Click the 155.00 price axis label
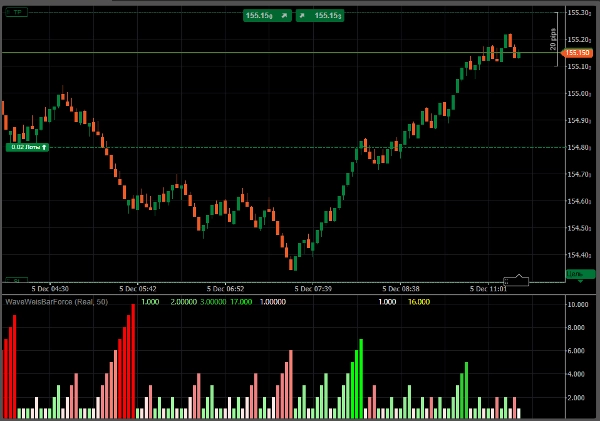The image size is (600, 421). [577, 93]
